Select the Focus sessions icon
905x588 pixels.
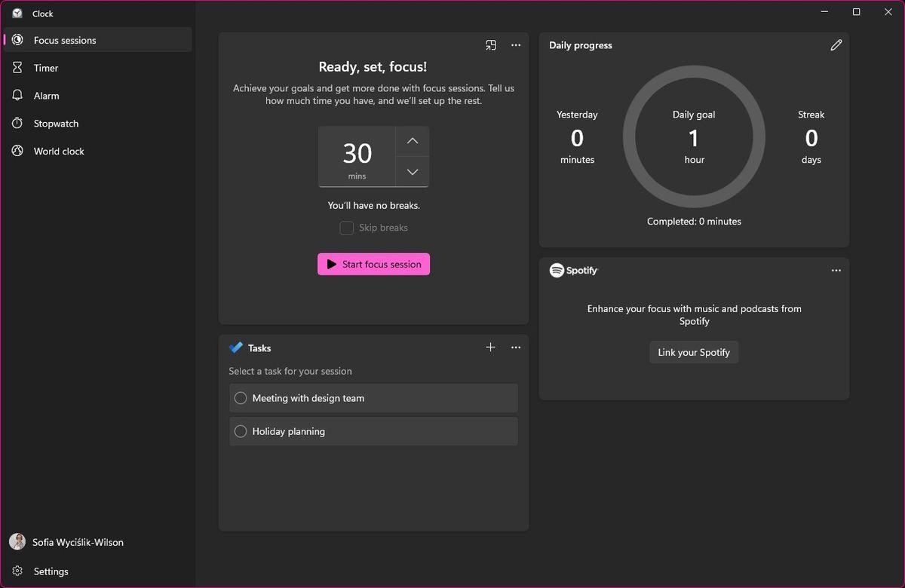point(17,40)
